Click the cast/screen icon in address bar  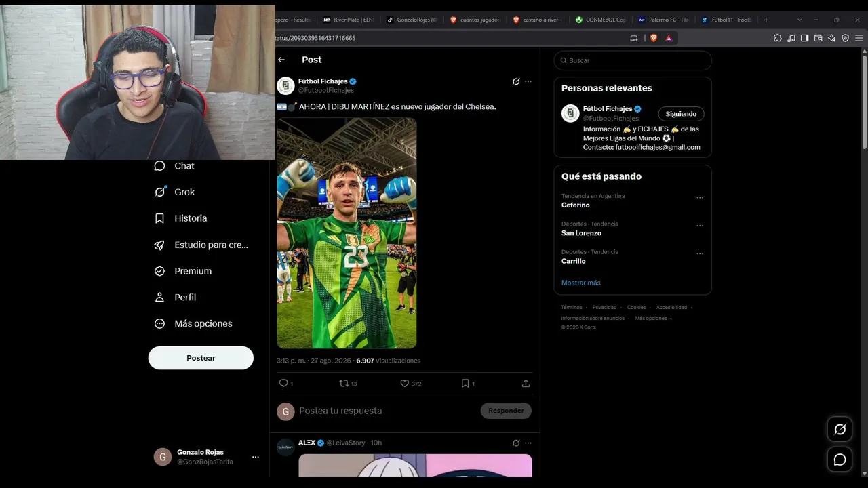point(634,38)
